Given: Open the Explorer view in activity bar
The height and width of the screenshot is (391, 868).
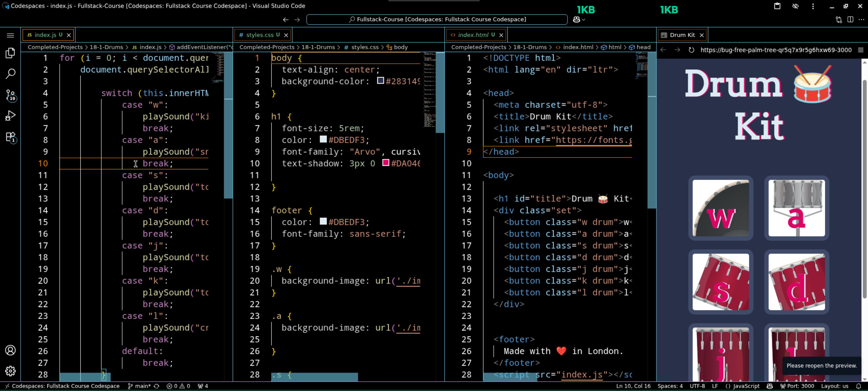Looking at the screenshot, I should (x=10, y=53).
